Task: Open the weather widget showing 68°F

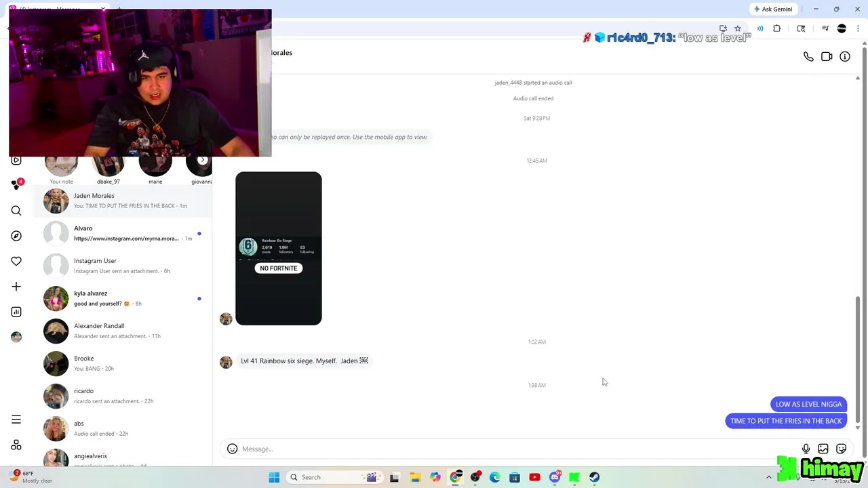Action: 31,477
